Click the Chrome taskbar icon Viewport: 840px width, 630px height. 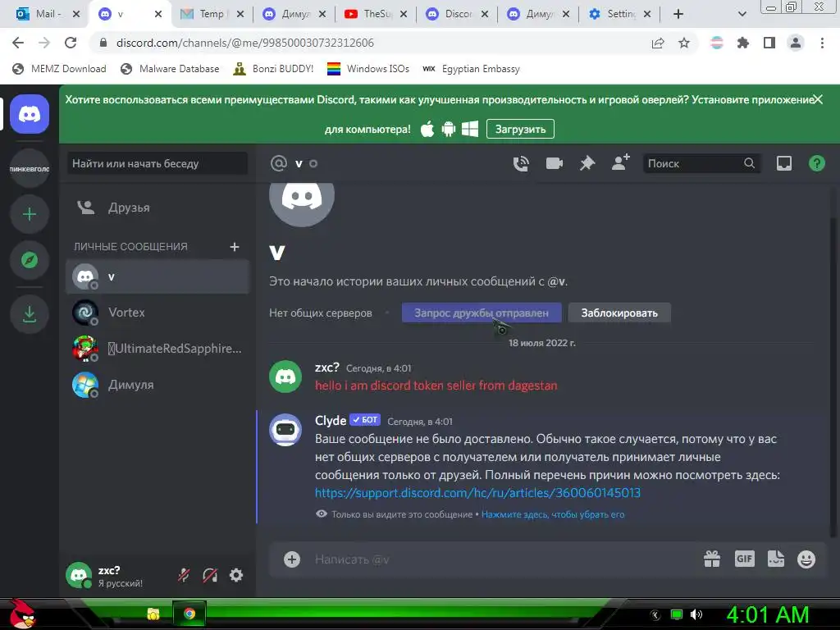(x=189, y=614)
